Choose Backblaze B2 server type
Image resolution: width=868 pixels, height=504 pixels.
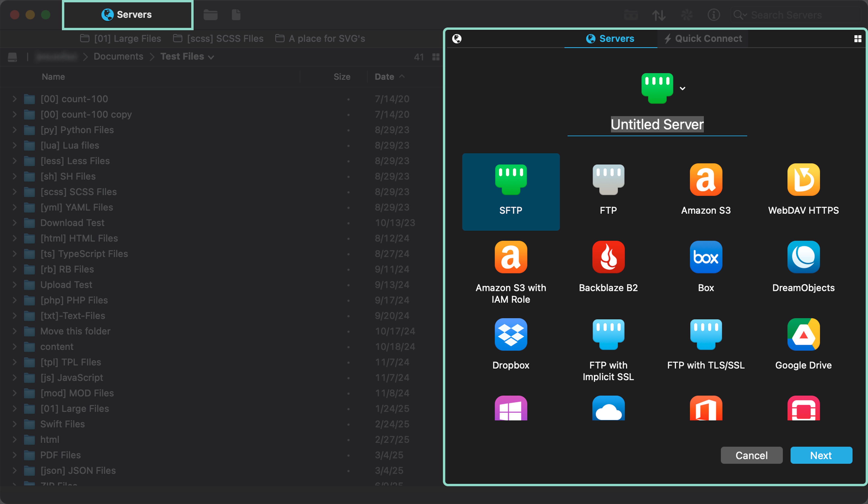point(608,257)
